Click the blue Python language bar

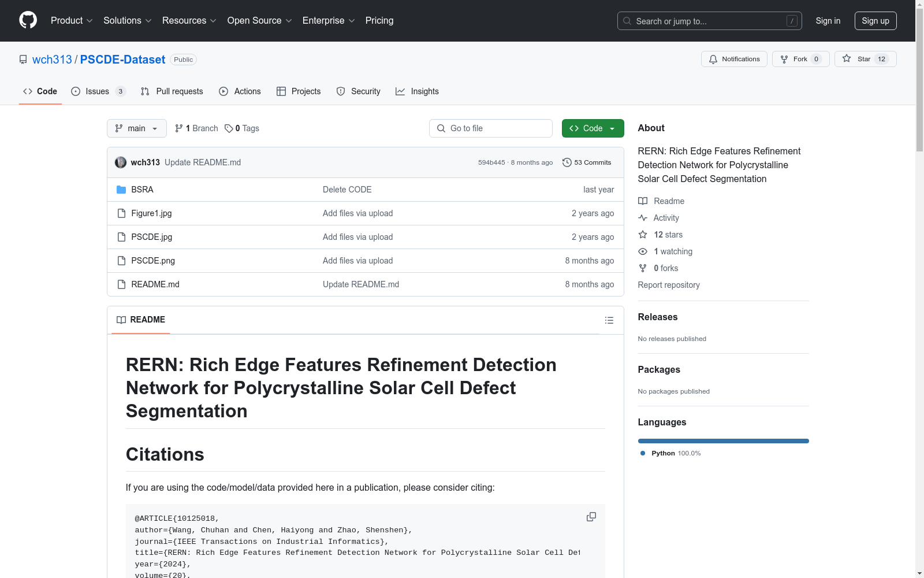tap(724, 441)
